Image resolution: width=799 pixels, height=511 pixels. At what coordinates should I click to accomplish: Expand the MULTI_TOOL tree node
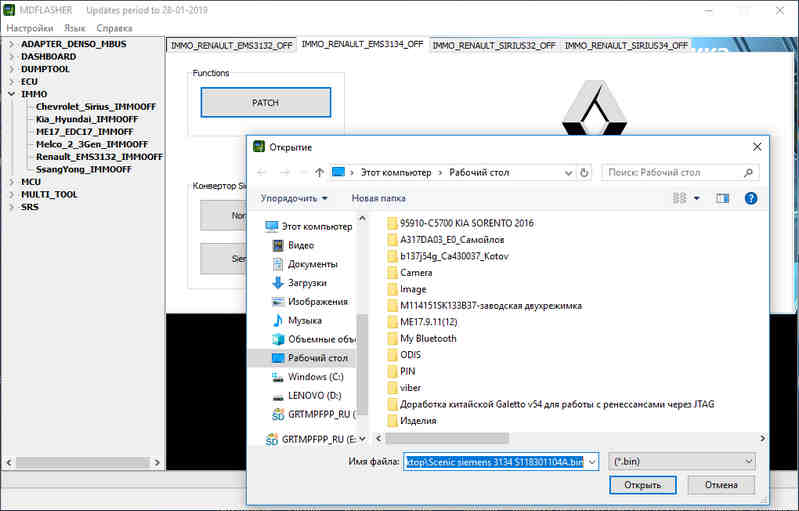[x=11, y=195]
